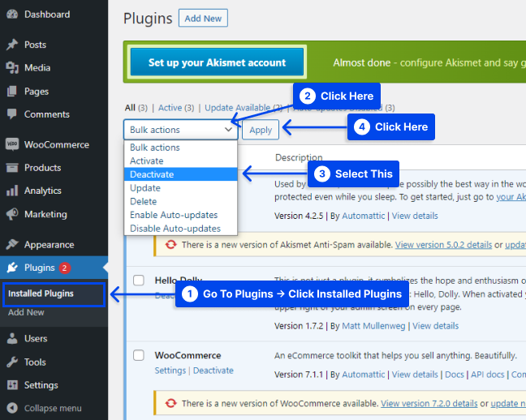Click Collapse menu label
The image size is (526, 420).
point(53,409)
